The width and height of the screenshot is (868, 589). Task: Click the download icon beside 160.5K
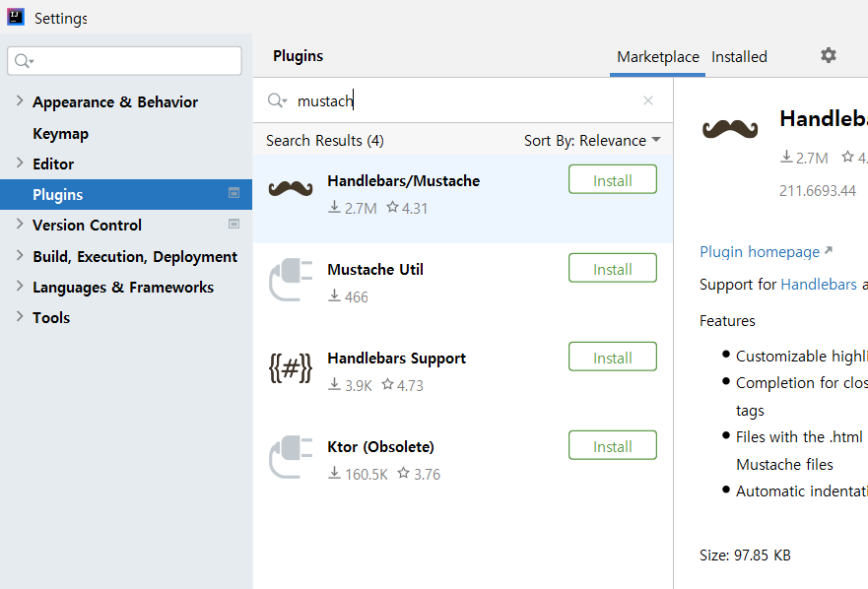[x=334, y=473]
